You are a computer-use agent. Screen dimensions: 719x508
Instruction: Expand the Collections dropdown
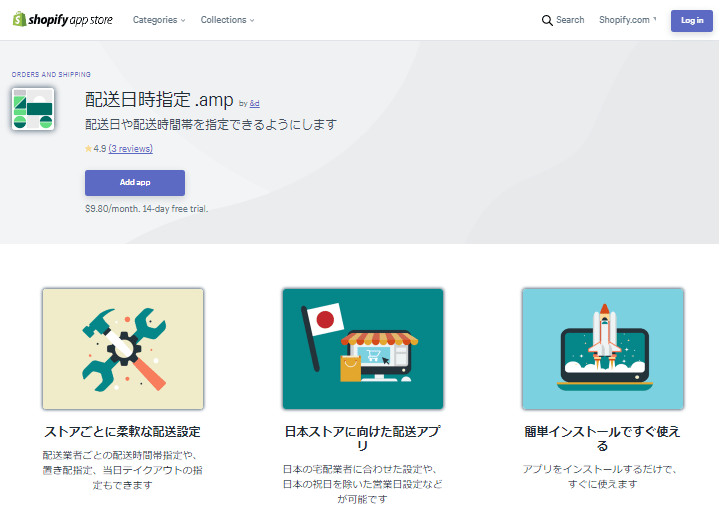pyautogui.click(x=227, y=20)
